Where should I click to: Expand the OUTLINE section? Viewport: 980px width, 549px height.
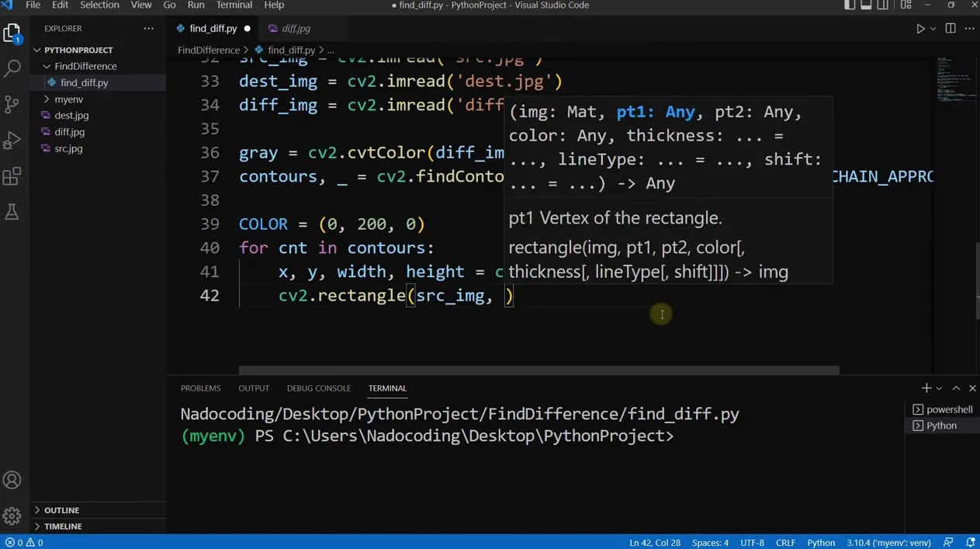pyautogui.click(x=98, y=510)
